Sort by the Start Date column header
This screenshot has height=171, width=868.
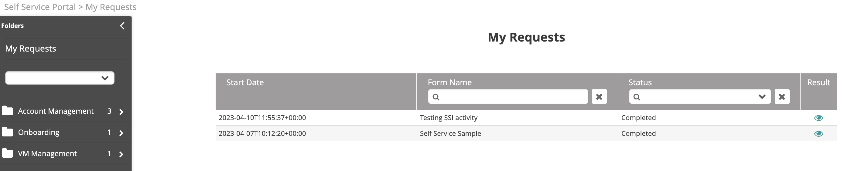coord(245,82)
